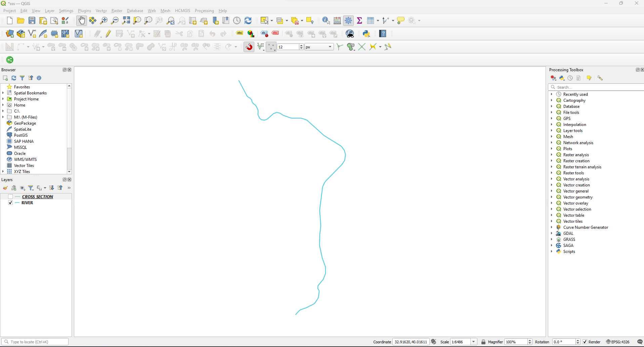Viewport: 644px width, 347px height.
Task: Enable the RIVER layer visibility checkbox
Action: tap(10, 203)
